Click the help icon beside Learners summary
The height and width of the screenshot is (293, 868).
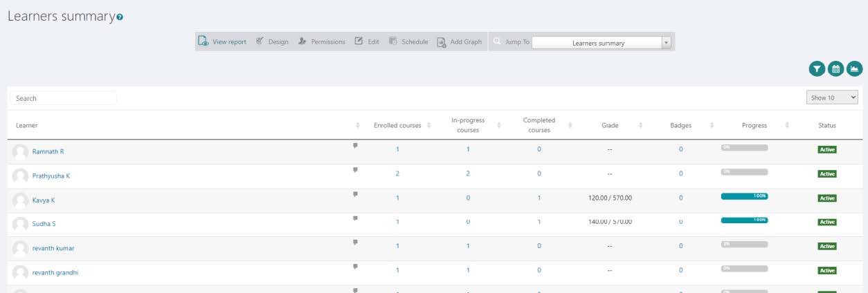[x=120, y=17]
